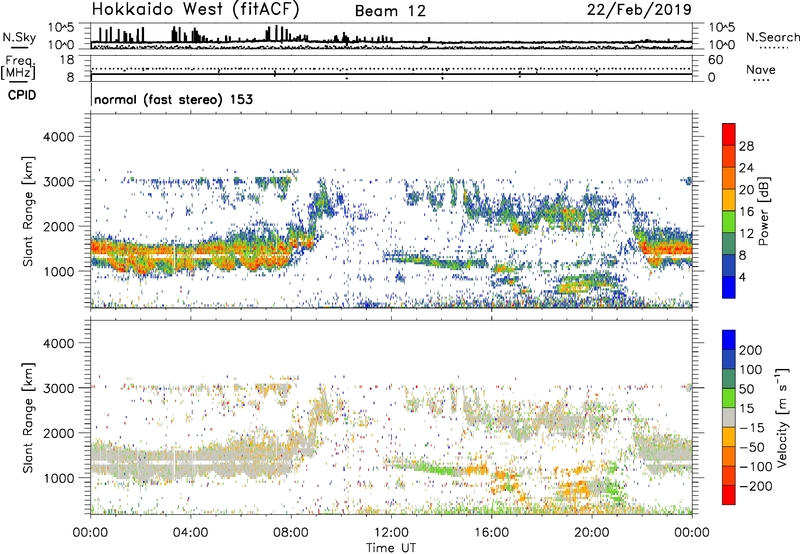Click the "18" frequency tick label

tap(67, 60)
